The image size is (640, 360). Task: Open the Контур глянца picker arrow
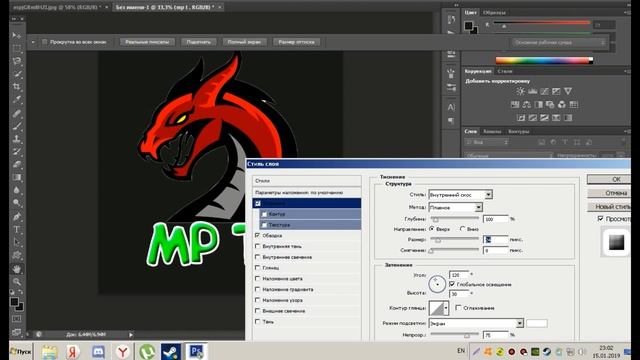click(x=446, y=308)
